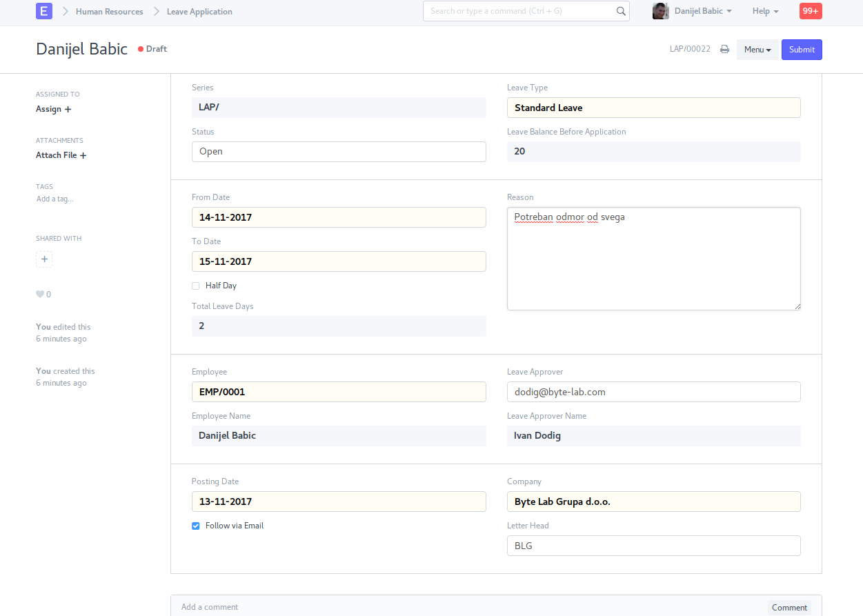Submit the leave application
The image size is (863, 616).
pyautogui.click(x=802, y=50)
